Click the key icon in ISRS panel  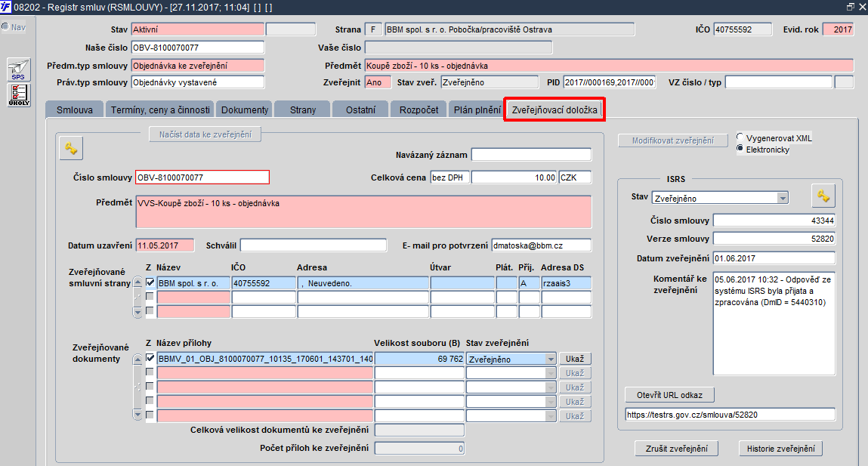(x=823, y=196)
